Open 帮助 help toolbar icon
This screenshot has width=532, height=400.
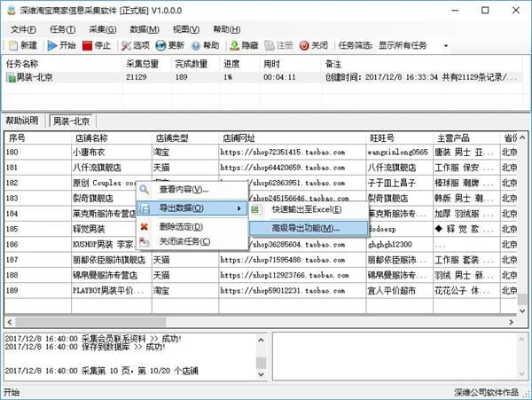point(196,45)
